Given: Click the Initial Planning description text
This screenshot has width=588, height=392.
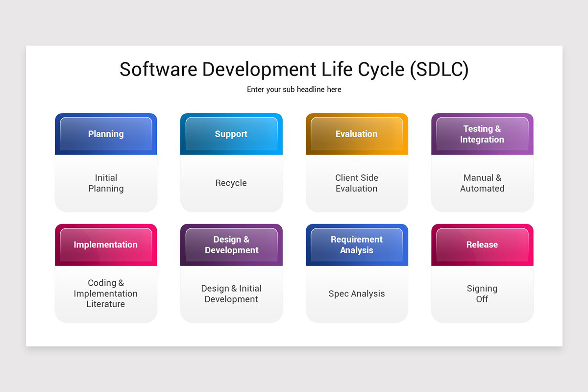Looking at the screenshot, I should point(106,183).
